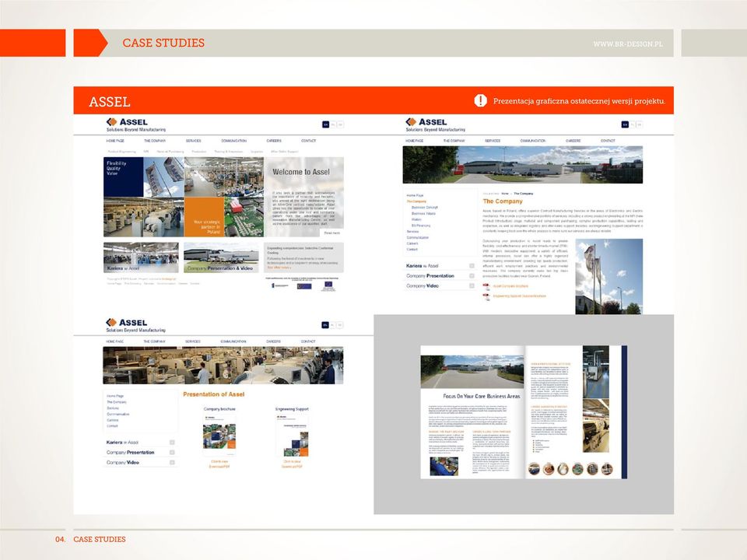
Task: Click Careers in The Company sidebar
Action: [x=412, y=243]
